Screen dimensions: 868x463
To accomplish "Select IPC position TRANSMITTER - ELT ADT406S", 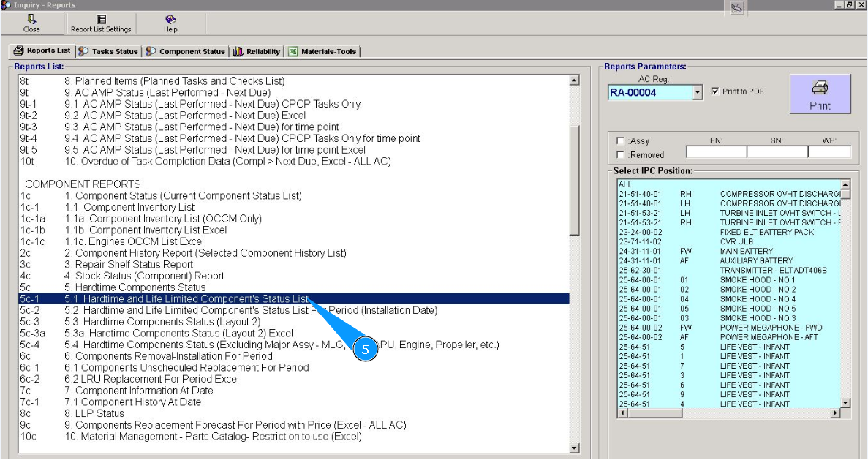I will [730, 271].
